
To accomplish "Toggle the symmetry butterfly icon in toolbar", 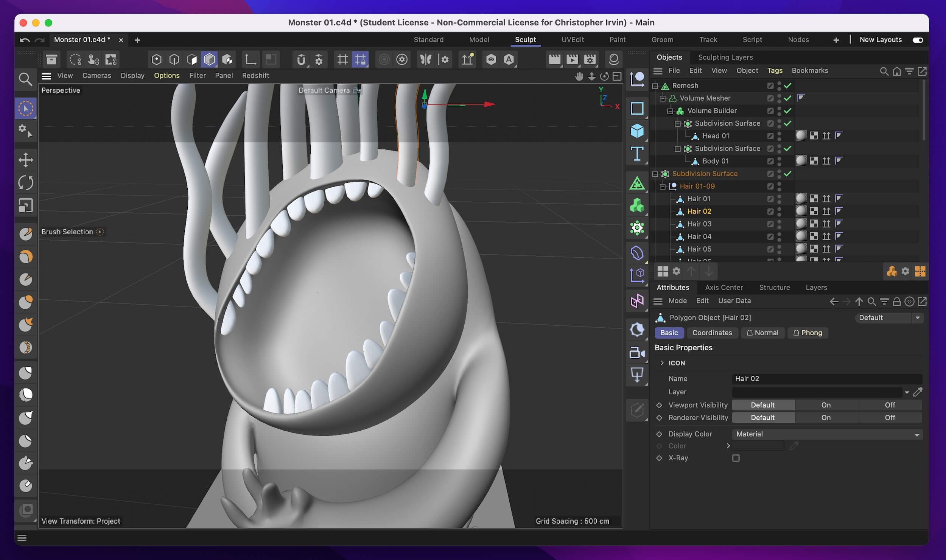I will pos(426,59).
